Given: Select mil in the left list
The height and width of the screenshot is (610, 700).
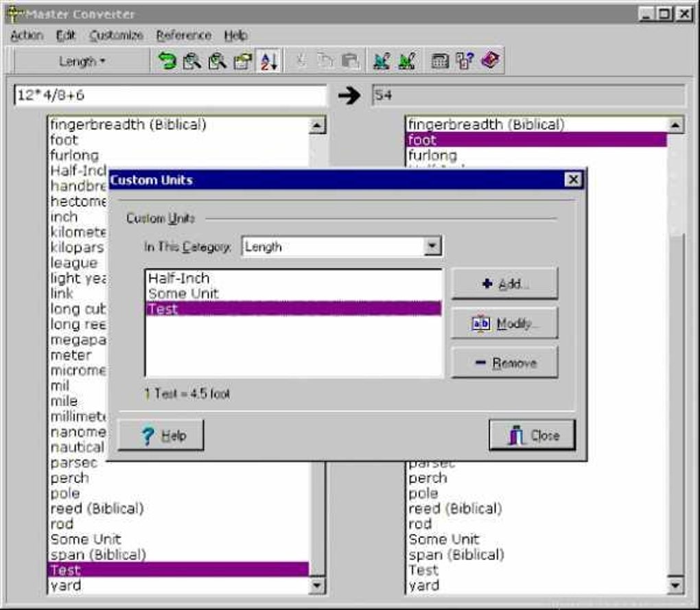Looking at the screenshot, I should click(78, 386).
